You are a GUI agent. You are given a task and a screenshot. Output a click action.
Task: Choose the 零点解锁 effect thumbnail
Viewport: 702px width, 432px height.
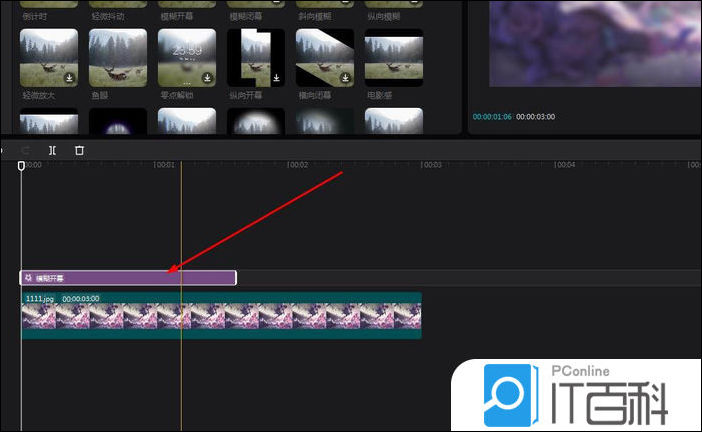point(187,58)
